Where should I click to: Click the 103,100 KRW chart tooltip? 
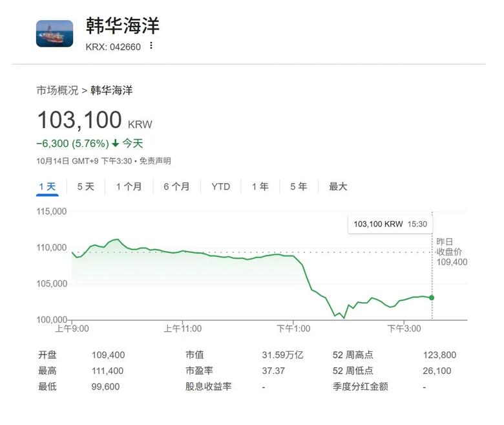pyautogui.click(x=390, y=224)
